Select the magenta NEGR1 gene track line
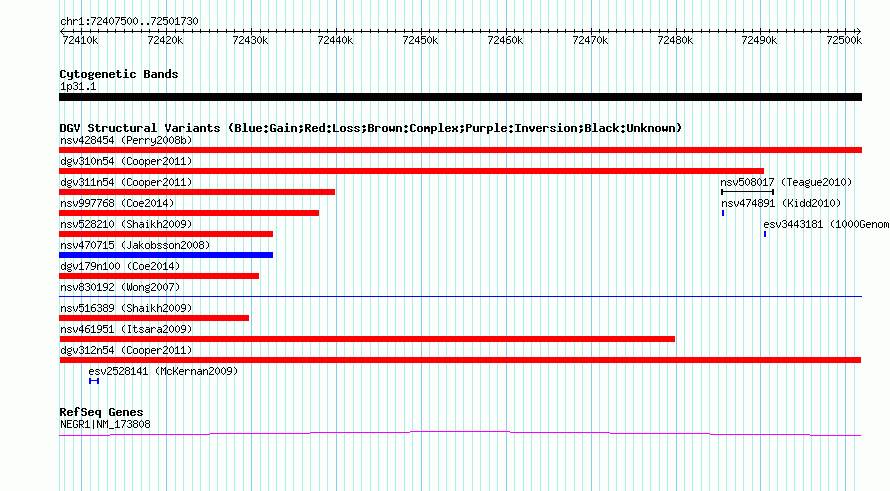 pos(460,434)
